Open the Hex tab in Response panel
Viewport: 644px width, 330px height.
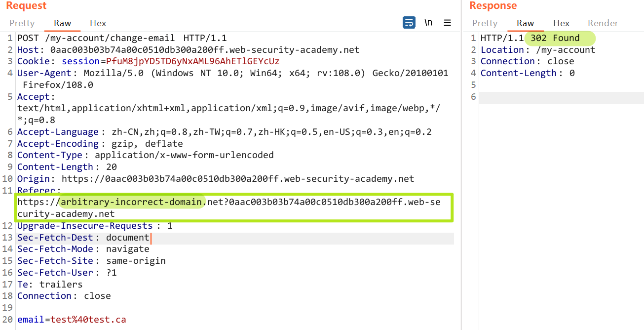pos(561,23)
